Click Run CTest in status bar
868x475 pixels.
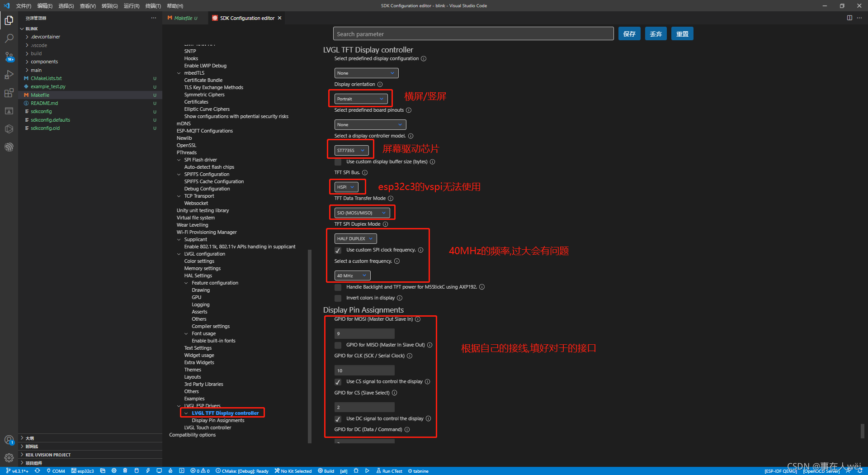tap(389, 471)
